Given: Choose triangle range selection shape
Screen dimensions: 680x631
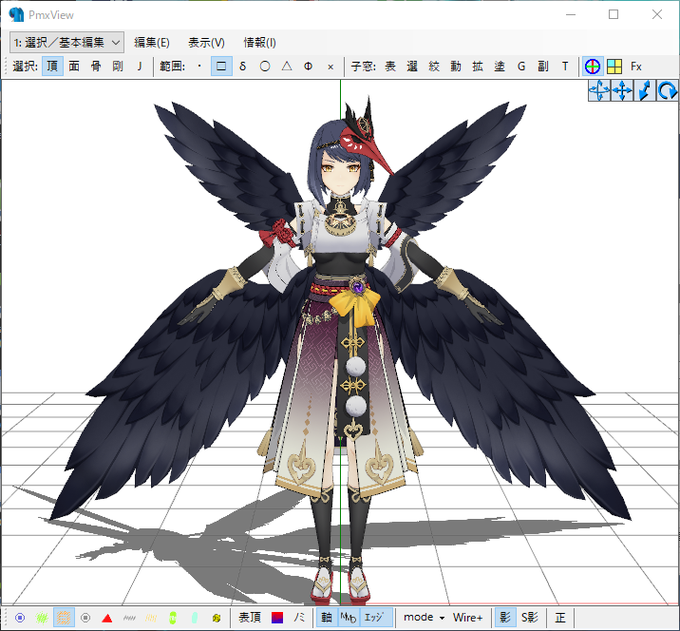Looking at the screenshot, I should tap(286, 66).
